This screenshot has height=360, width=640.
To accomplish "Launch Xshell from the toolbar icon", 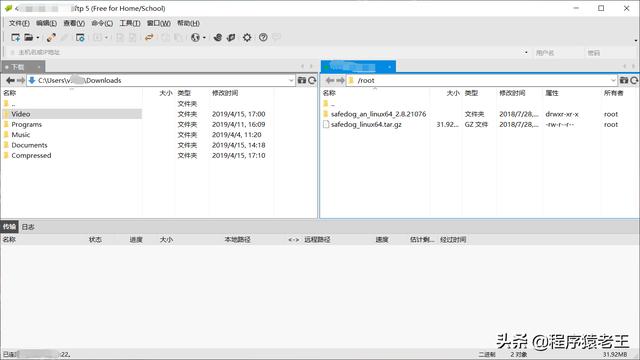I will (x=218, y=38).
